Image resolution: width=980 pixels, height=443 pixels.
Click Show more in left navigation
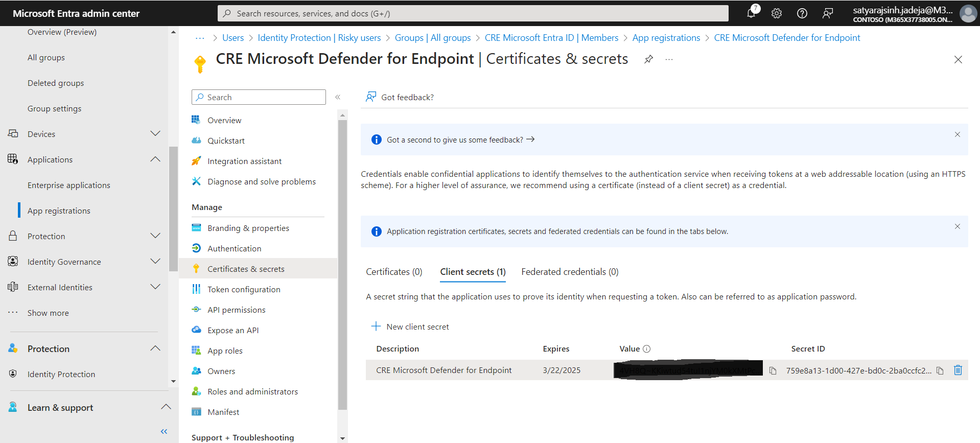[48, 313]
